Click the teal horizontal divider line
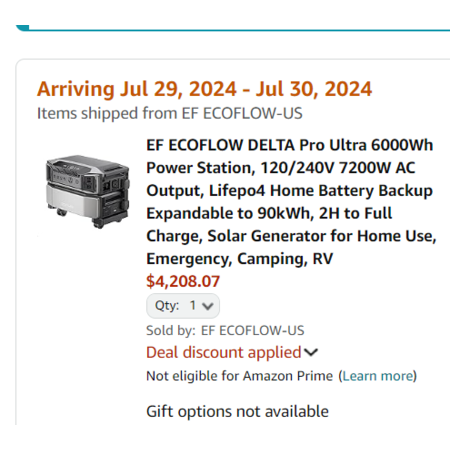The width and height of the screenshot is (450, 450). pos(239,30)
